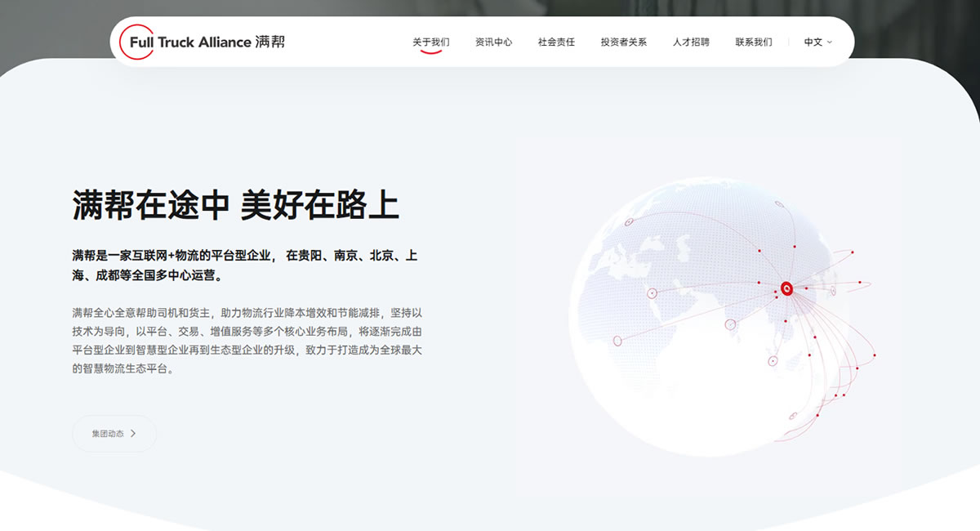The height and width of the screenshot is (531, 980).
Task: Click the right arrow icon inside 集团动态
Action: point(133,434)
